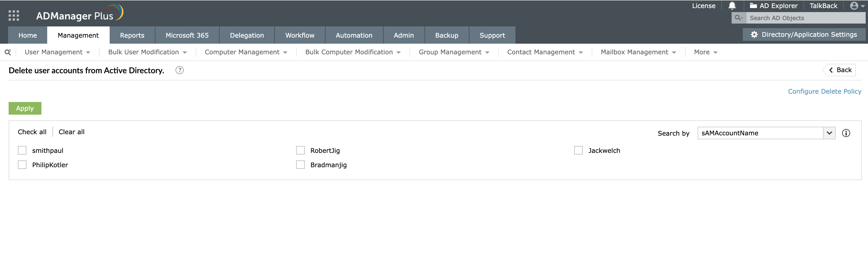
Task: Select the Jackwelch checkbox
Action: (578, 150)
